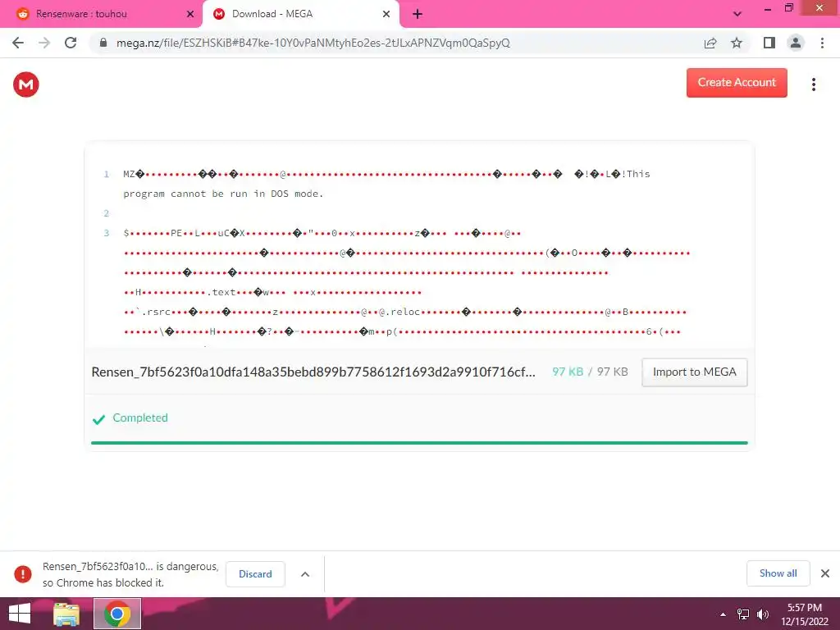Open a new browser tab

tap(418, 15)
